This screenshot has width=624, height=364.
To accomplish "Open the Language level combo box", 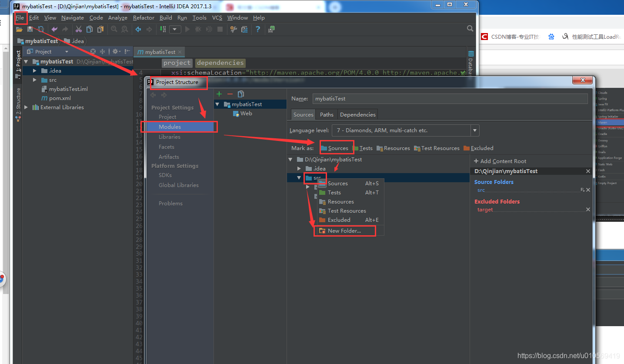I will pyautogui.click(x=405, y=130).
